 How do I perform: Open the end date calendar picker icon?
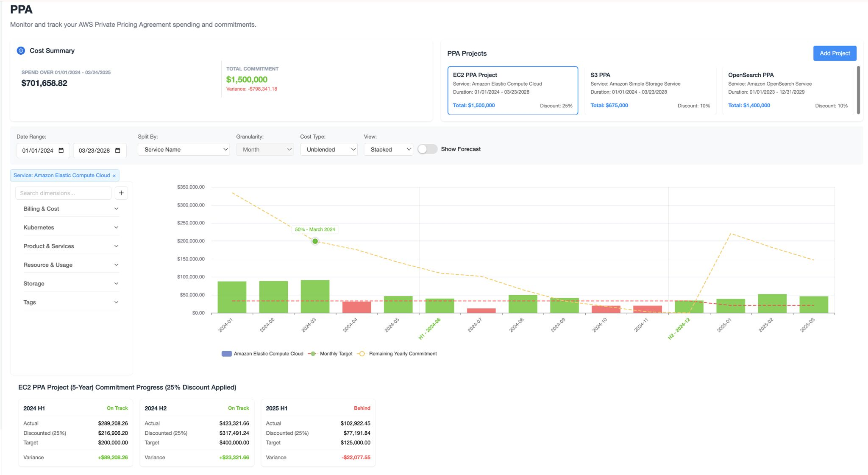[118, 151]
